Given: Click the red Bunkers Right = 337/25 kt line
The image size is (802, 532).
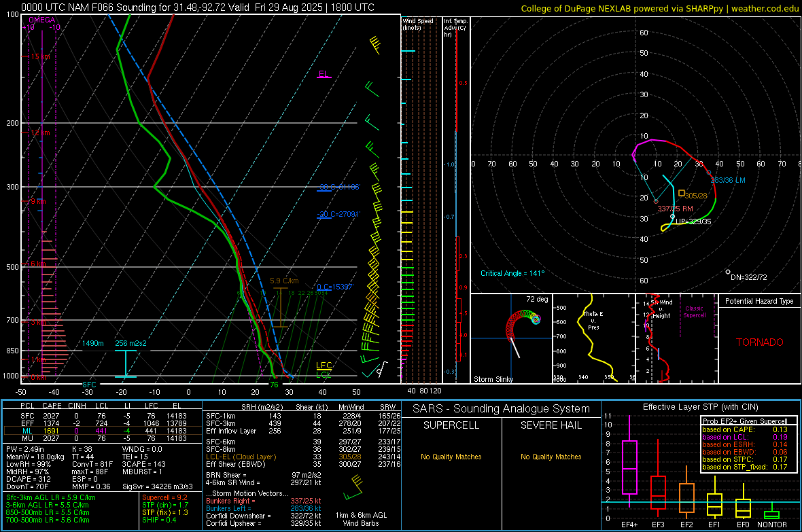Looking at the screenshot, I should tap(264, 501).
